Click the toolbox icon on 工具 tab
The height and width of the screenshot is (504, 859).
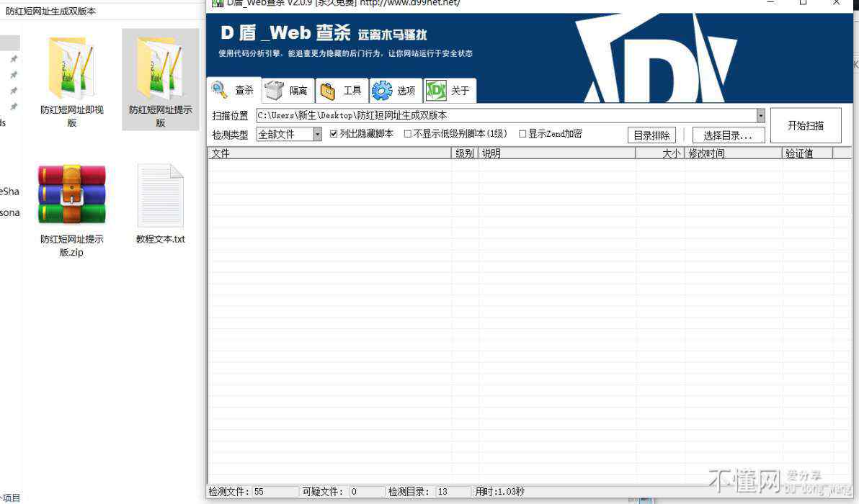[328, 91]
